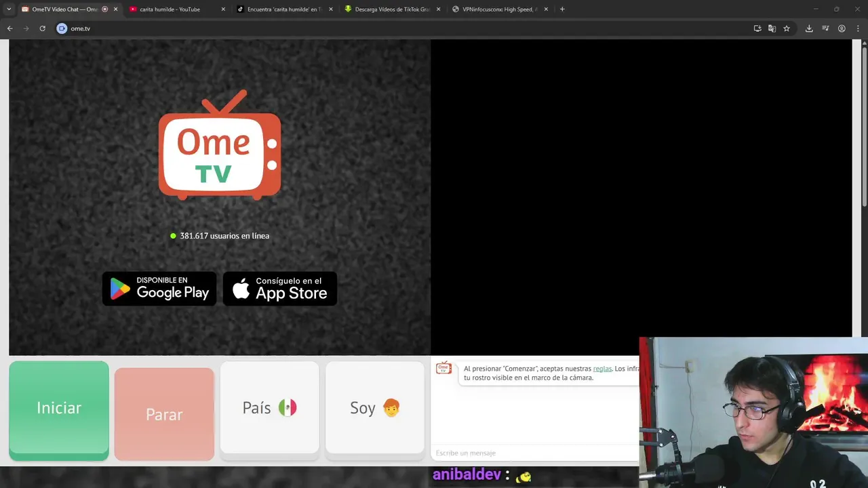Switch to the TikTok Encuentra tab
Image resolution: width=868 pixels, height=488 pixels.
click(x=283, y=9)
